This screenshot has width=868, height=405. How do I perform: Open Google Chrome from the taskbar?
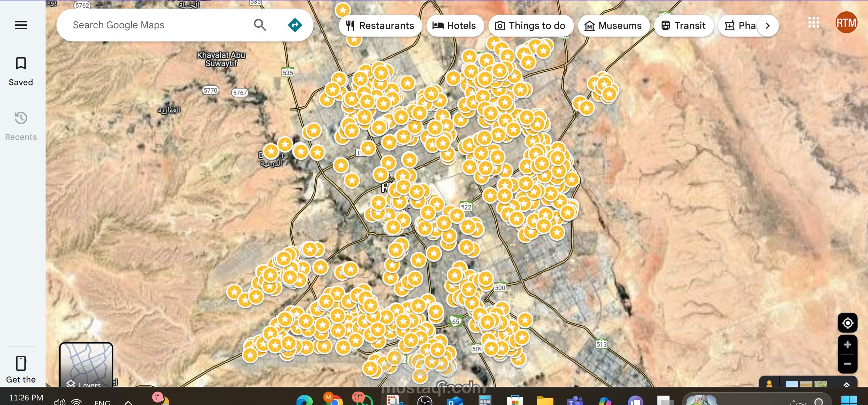[x=333, y=399]
